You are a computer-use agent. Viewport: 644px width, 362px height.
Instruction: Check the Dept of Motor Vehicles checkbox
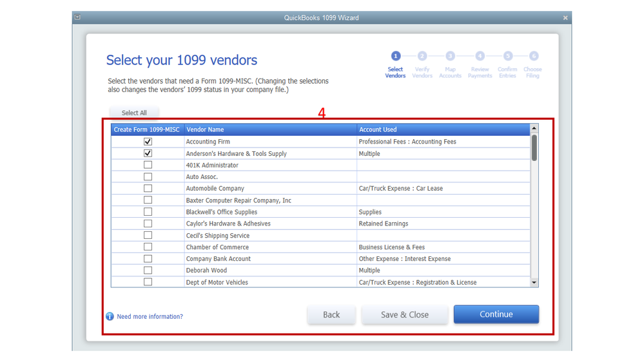(148, 282)
